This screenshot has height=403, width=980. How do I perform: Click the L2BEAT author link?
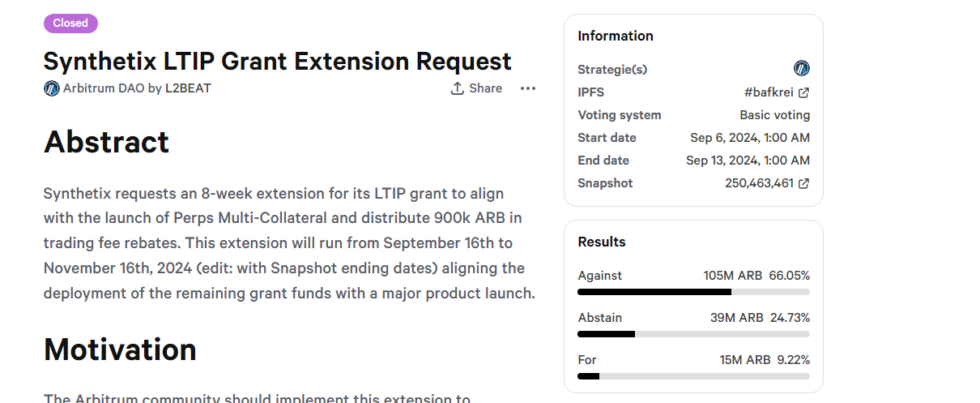tap(189, 88)
